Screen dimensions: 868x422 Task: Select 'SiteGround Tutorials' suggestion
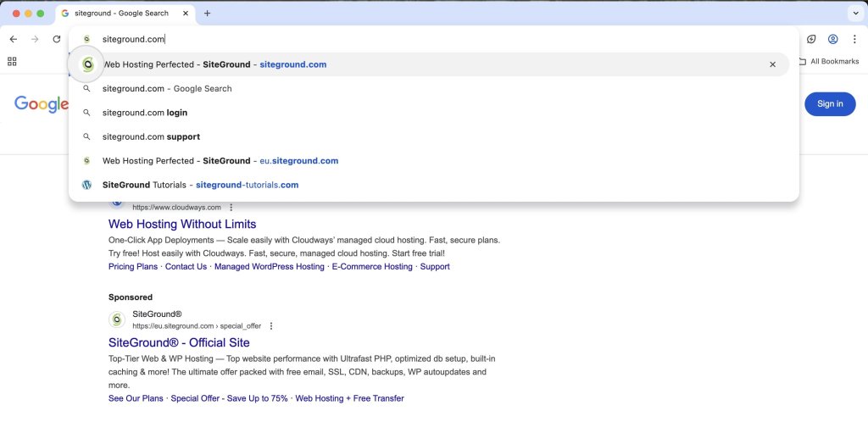point(428,185)
